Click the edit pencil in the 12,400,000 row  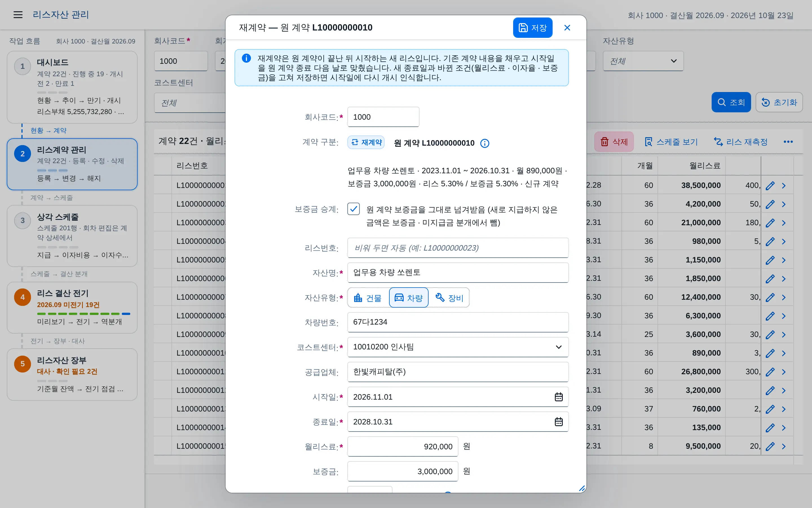[x=770, y=297]
